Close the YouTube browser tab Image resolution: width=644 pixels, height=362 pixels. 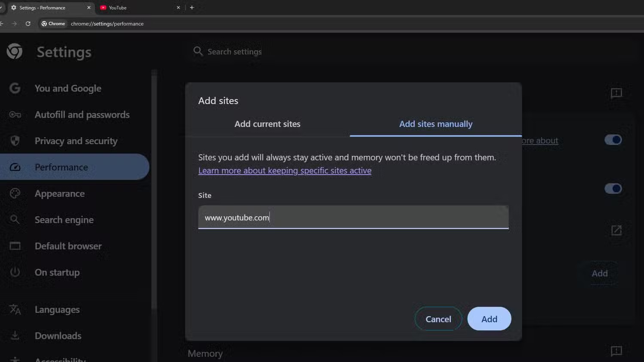[x=178, y=8]
